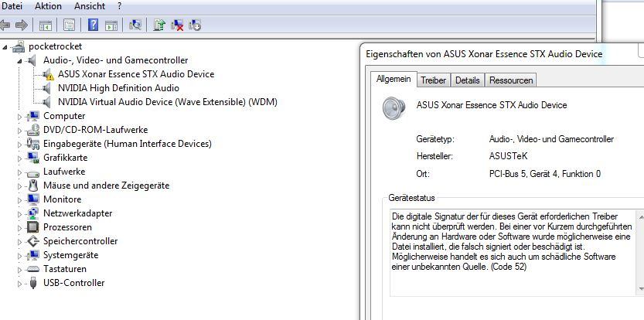The width and height of the screenshot is (644, 320).
Task: Click the Grafikkarte display adapter icon
Action: (x=32, y=158)
